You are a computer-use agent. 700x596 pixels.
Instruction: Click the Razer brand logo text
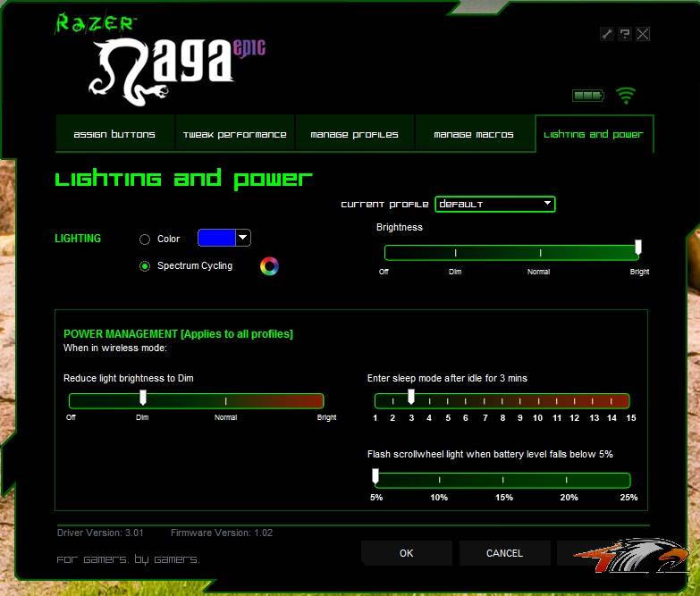[x=95, y=23]
